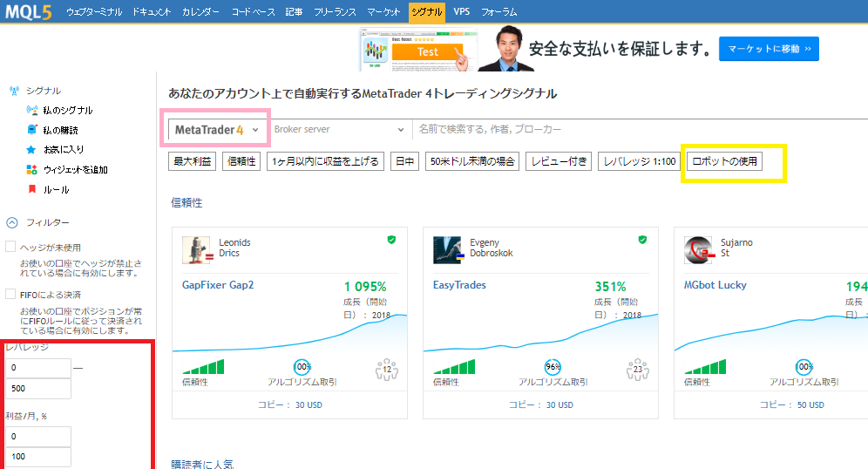Click コピー: 30 USD on GapFixer Gap2

click(x=290, y=404)
